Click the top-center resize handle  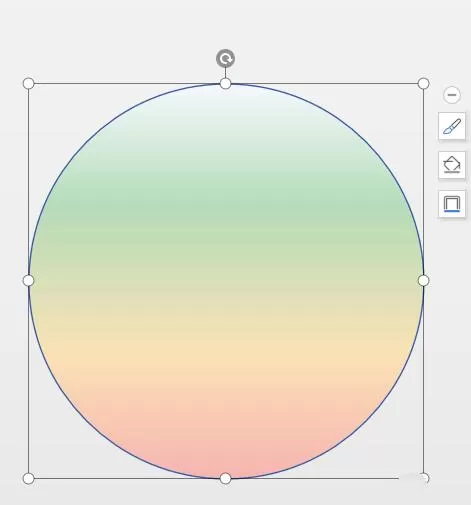coord(226,84)
